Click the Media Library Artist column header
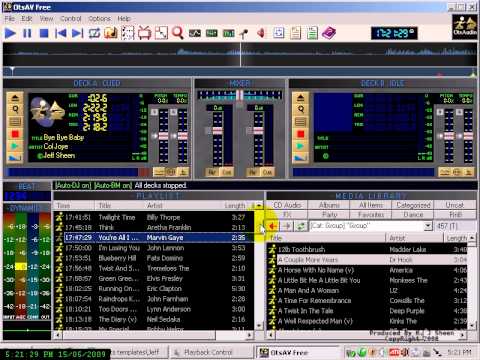The image size is (480, 360). (x=415, y=238)
